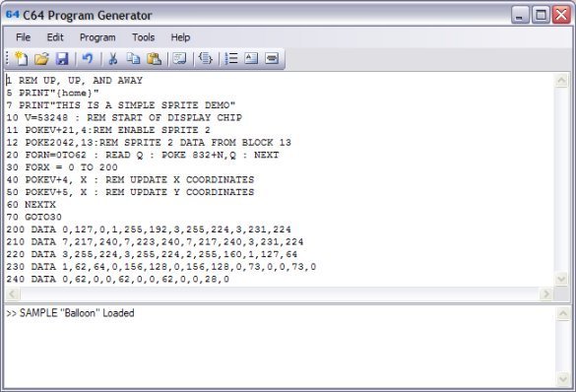Click the curly-braces document icon
This screenshot has height=392, width=576.
coord(206,58)
